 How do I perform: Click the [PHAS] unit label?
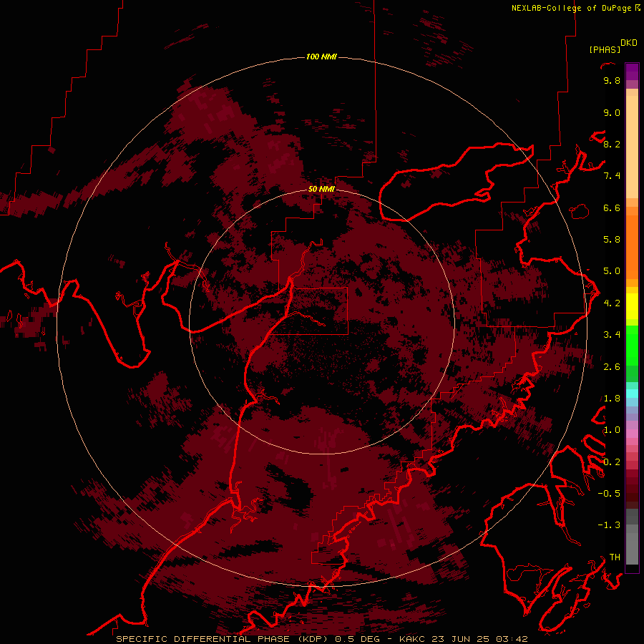605,49
